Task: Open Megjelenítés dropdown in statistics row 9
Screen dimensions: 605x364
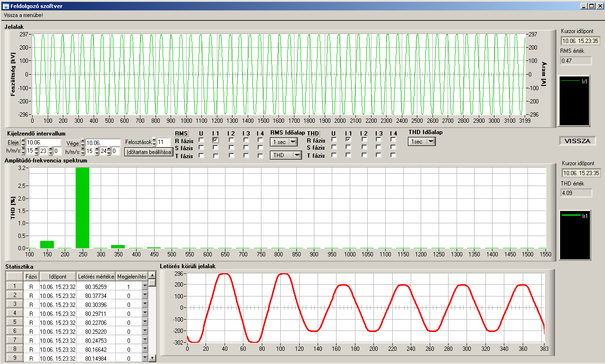Action: tap(145, 358)
